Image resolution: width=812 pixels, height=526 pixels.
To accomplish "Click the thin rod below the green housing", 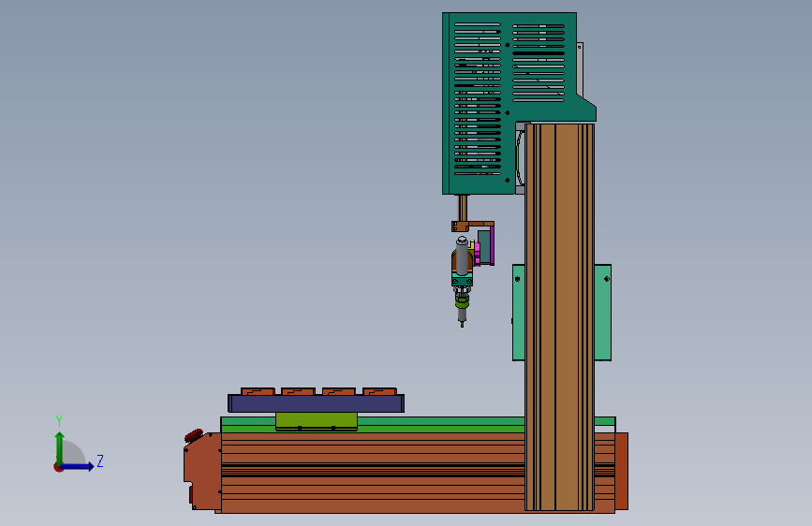I will 463,208.
